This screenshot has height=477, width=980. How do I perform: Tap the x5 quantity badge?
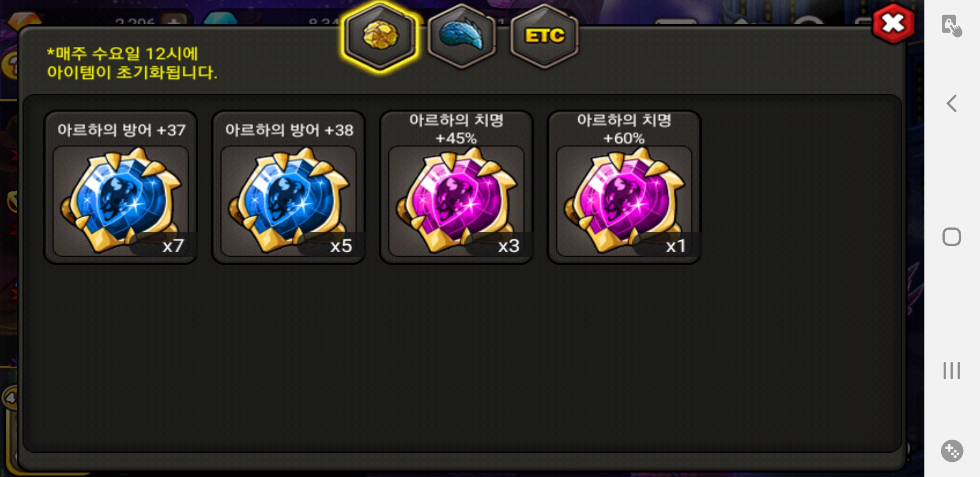click(x=341, y=246)
